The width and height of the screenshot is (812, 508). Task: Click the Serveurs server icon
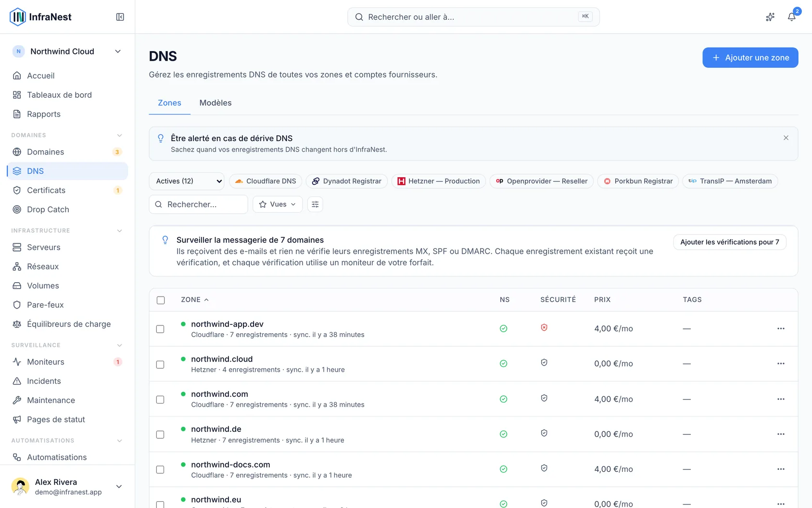pyautogui.click(x=17, y=247)
